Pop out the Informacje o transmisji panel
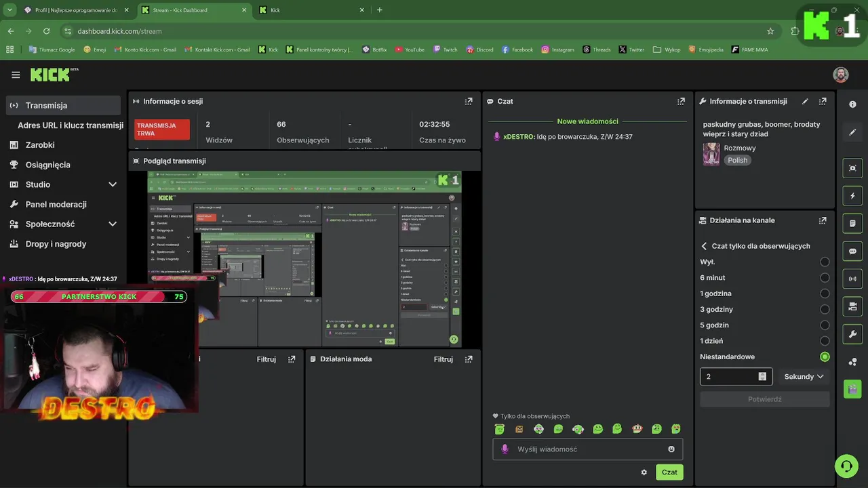868x488 pixels. [823, 101]
